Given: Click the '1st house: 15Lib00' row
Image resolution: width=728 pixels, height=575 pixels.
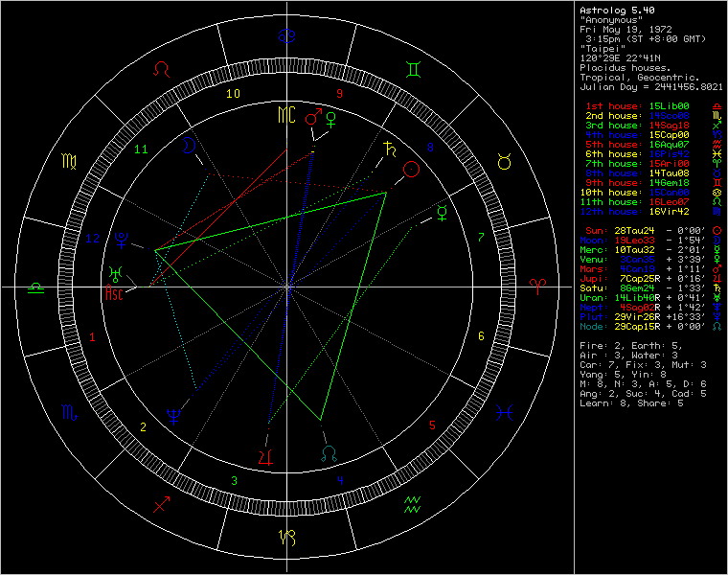Looking at the screenshot, I should 653,106.
